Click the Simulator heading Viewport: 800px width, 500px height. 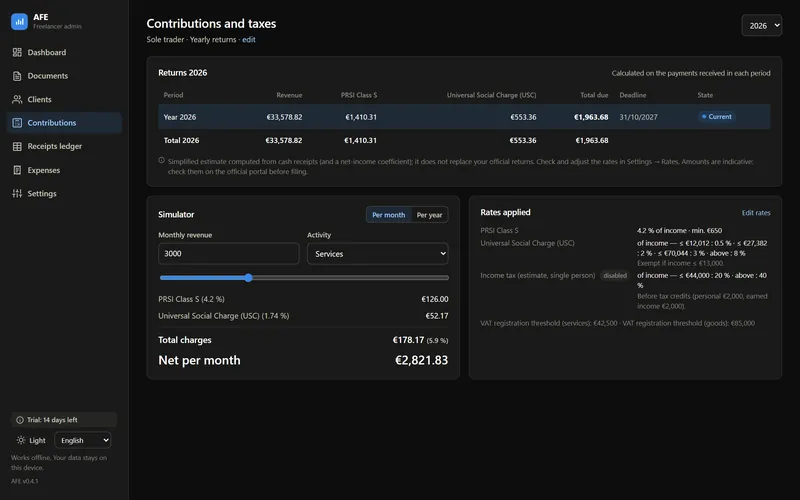pyautogui.click(x=176, y=214)
